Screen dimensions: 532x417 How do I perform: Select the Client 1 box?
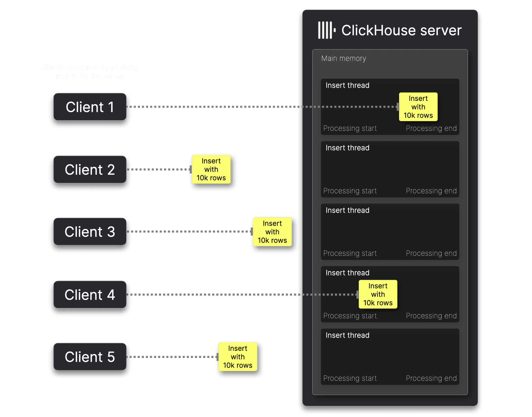[x=90, y=107]
